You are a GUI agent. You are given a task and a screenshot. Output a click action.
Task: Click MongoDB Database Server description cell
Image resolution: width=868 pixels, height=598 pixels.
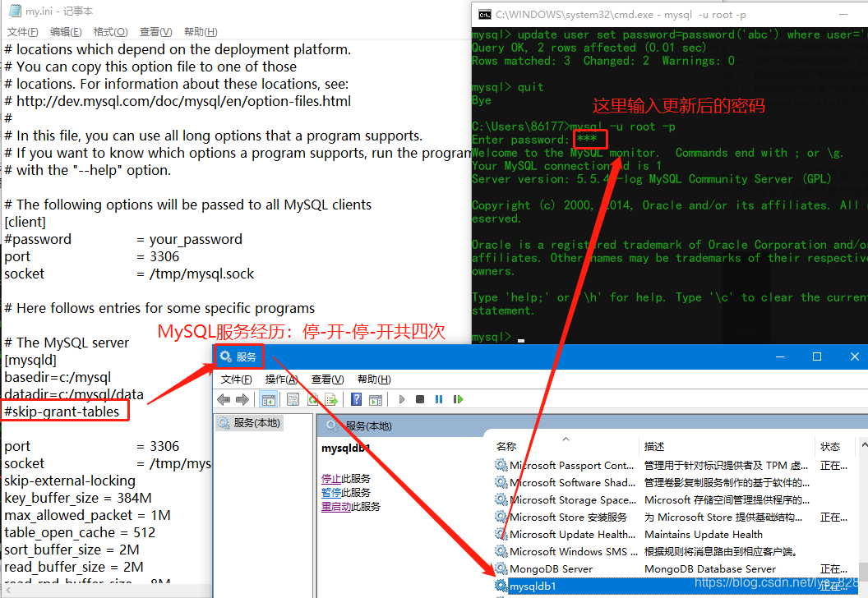click(709, 568)
